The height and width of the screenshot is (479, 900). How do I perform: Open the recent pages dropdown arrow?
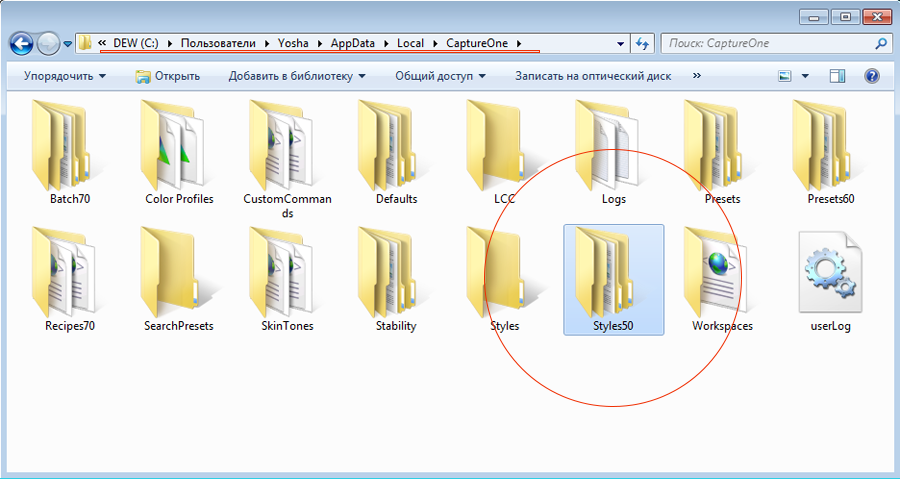(x=67, y=44)
